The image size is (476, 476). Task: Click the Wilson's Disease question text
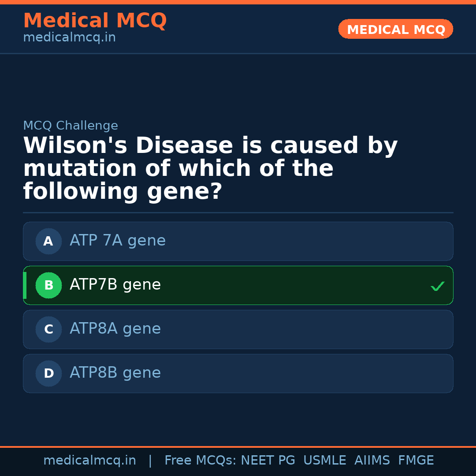210,169
